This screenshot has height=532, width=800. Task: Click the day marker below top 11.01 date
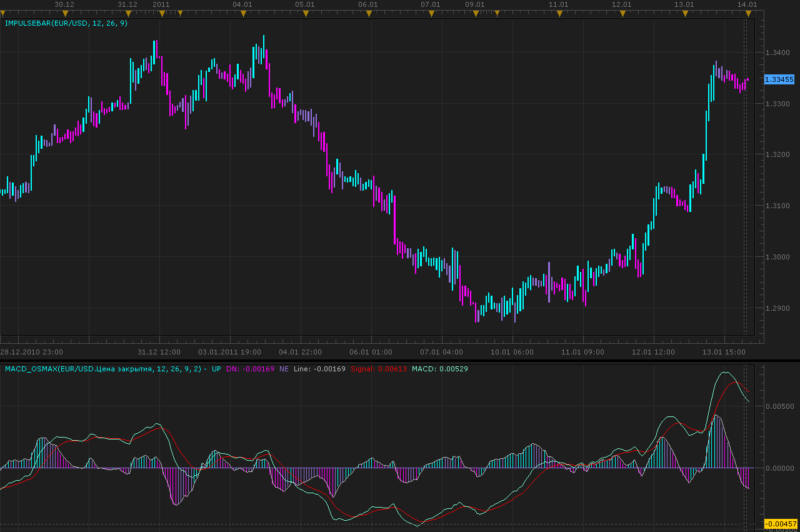click(x=559, y=13)
